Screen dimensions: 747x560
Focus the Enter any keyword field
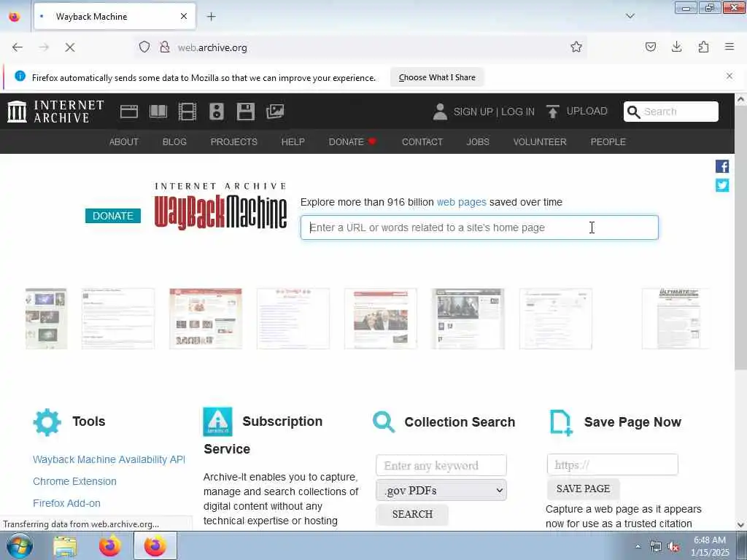[x=441, y=465]
